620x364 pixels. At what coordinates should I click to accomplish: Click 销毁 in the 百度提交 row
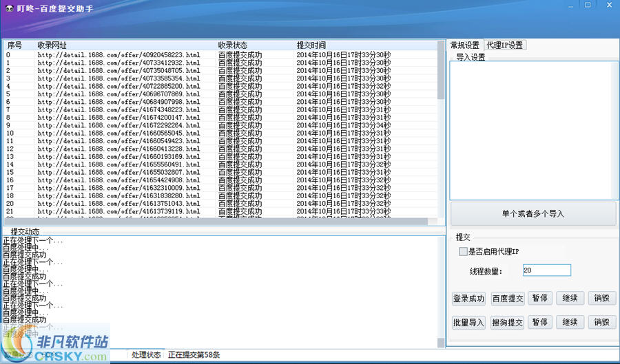coord(602,298)
